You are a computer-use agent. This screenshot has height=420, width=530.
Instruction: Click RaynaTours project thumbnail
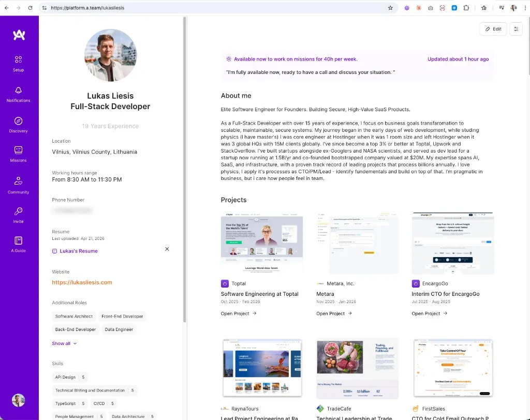tap(262, 368)
